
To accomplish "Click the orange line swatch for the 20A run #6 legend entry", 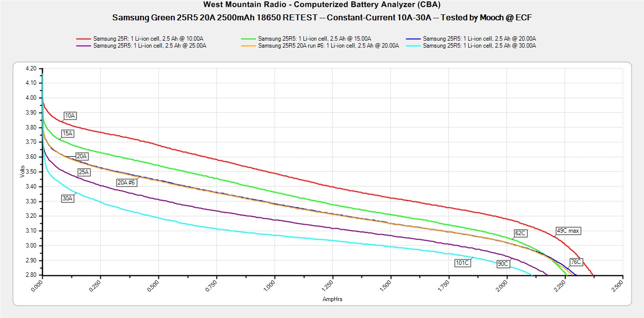I will [248, 46].
